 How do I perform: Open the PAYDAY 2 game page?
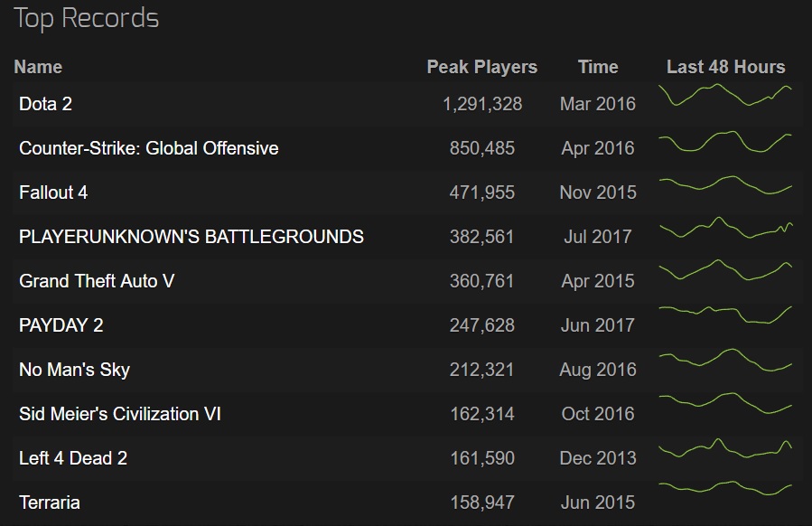[61, 325]
